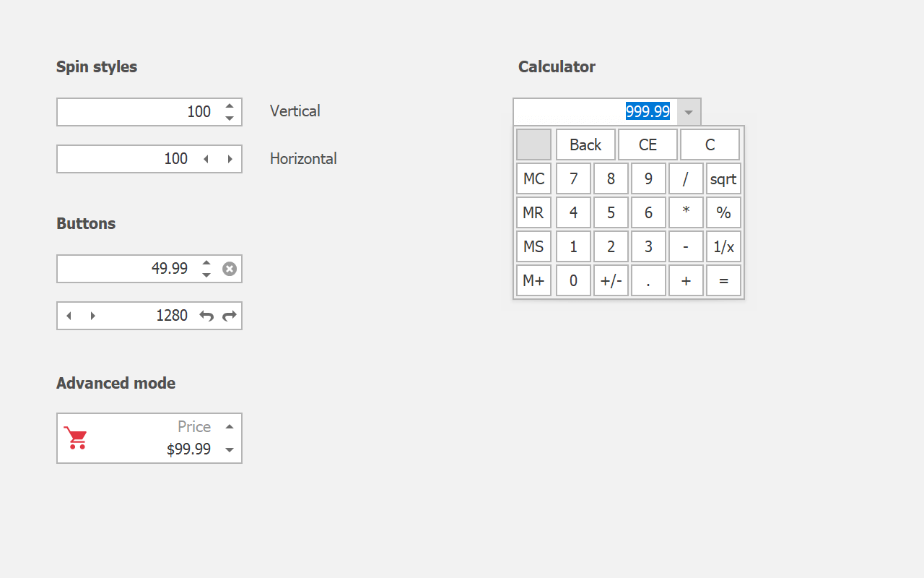This screenshot has height=578, width=924.
Task: Click the red shopping cart icon
Action: point(75,438)
